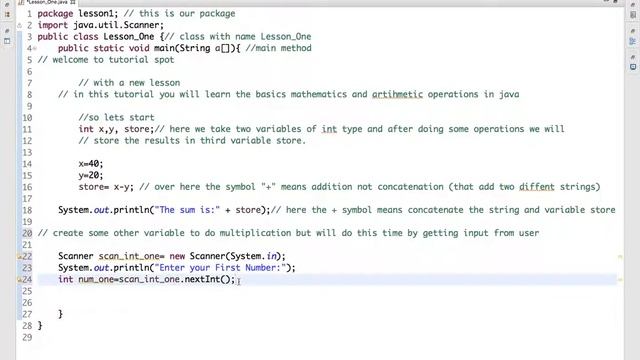Click the underlined word "diffent" on line 16
Viewport: 640px width, 360px height.
537,187
